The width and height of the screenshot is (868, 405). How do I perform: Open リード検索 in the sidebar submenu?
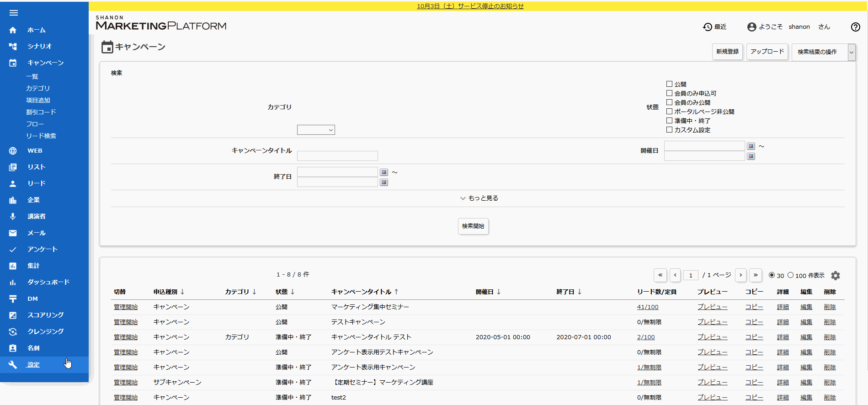point(41,136)
